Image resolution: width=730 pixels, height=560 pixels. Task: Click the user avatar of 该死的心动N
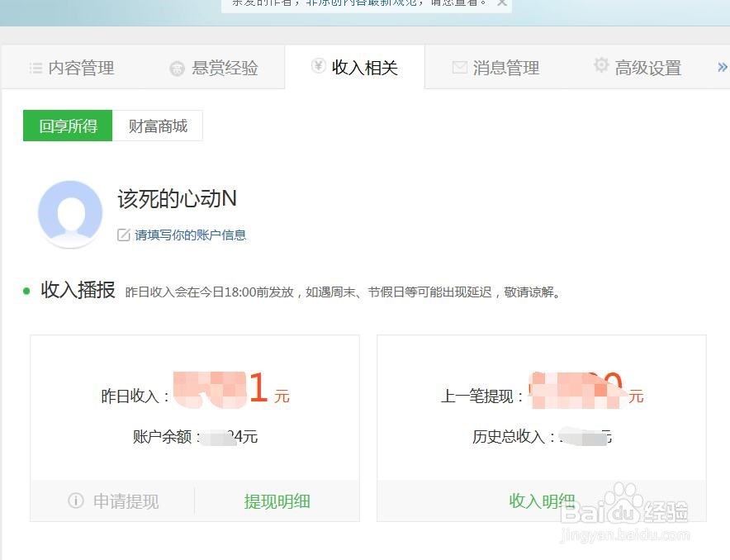tap(70, 213)
